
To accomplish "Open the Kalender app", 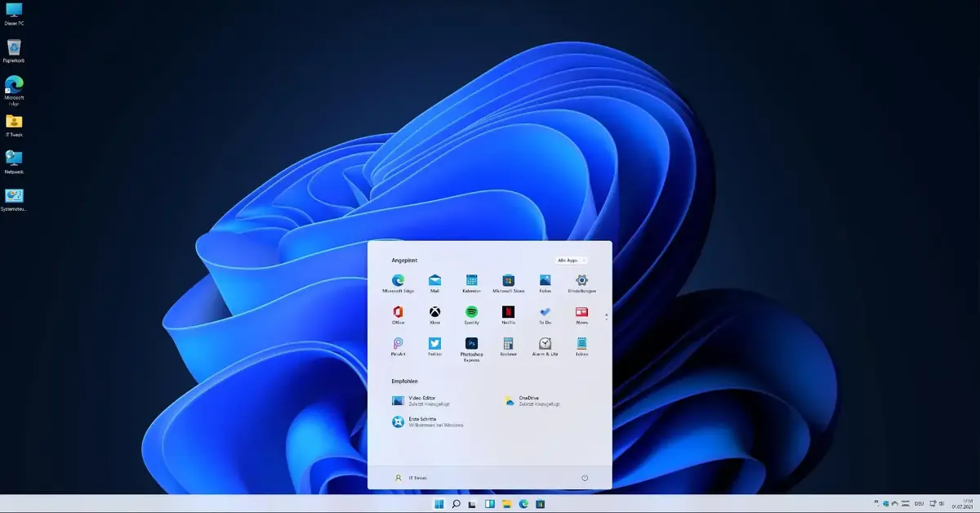I will pos(471,282).
